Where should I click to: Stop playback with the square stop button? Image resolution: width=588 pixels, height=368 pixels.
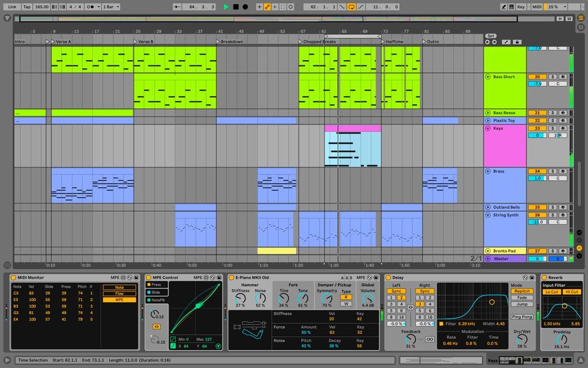click(x=236, y=6)
